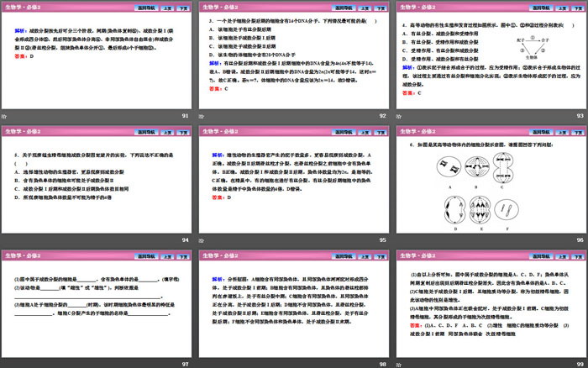
Task: Click the 配子-合子 triangle diagram on slide 93
Action: 533,48
